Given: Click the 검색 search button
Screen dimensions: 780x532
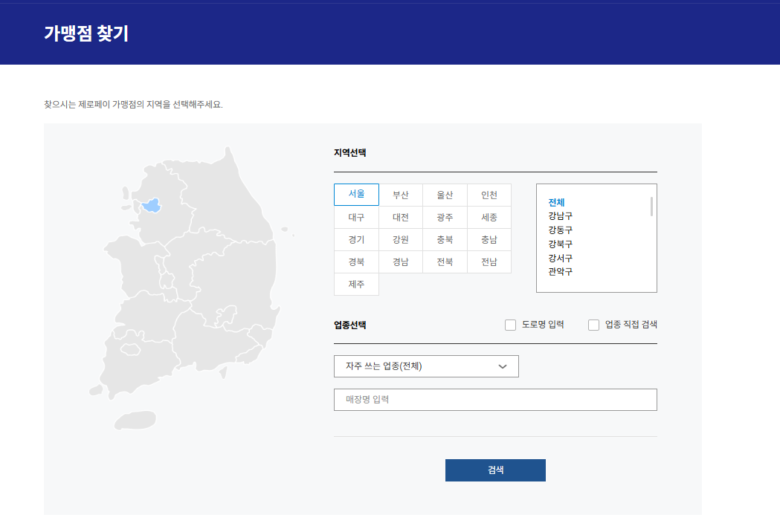Looking at the screenshot, I should (x=495, y=470).
